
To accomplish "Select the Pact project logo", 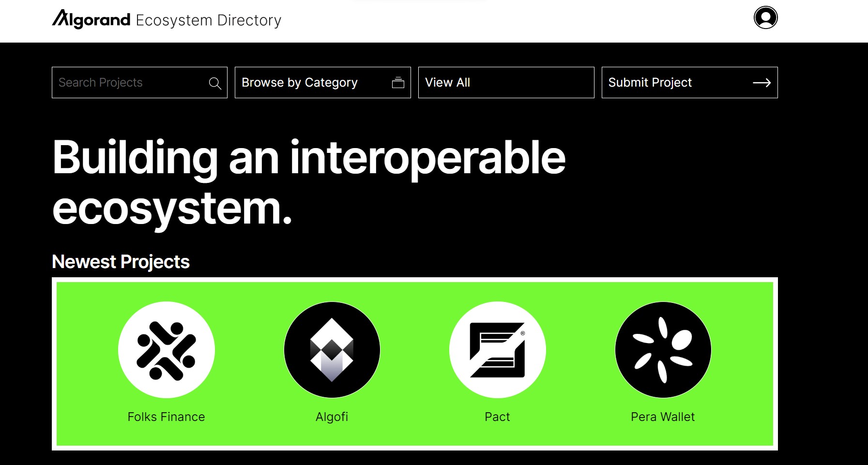I will pos(497,350).
